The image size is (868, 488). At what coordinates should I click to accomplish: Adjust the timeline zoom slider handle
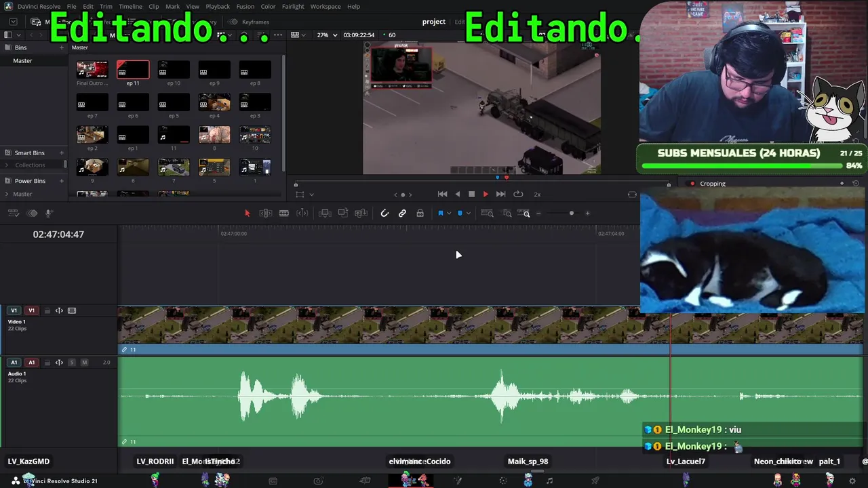click(572, 213)
